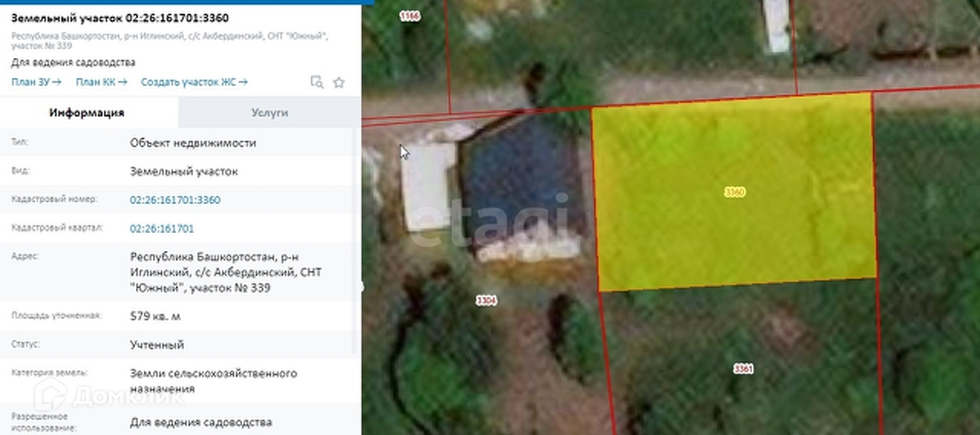Click the white shed roof on map

click(428, 187)
